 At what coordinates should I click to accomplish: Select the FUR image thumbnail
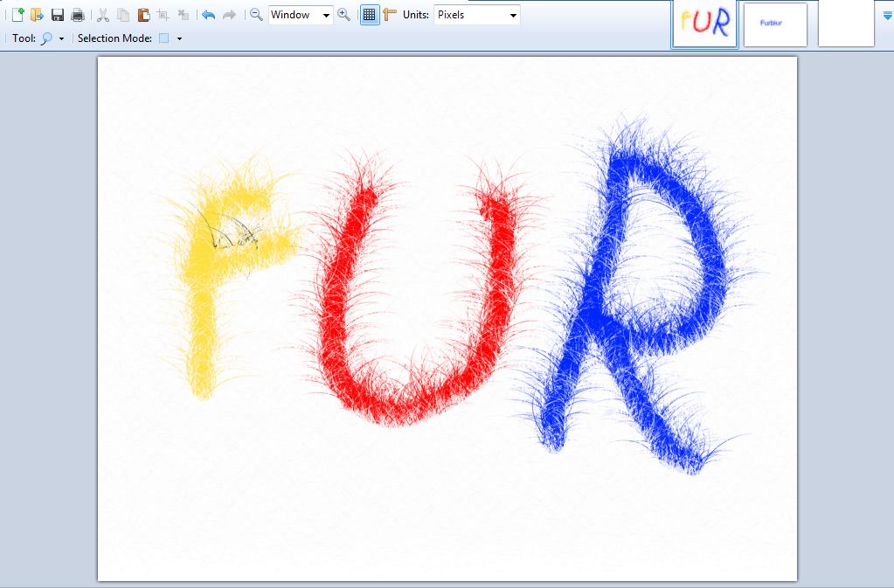click(704, 24)
